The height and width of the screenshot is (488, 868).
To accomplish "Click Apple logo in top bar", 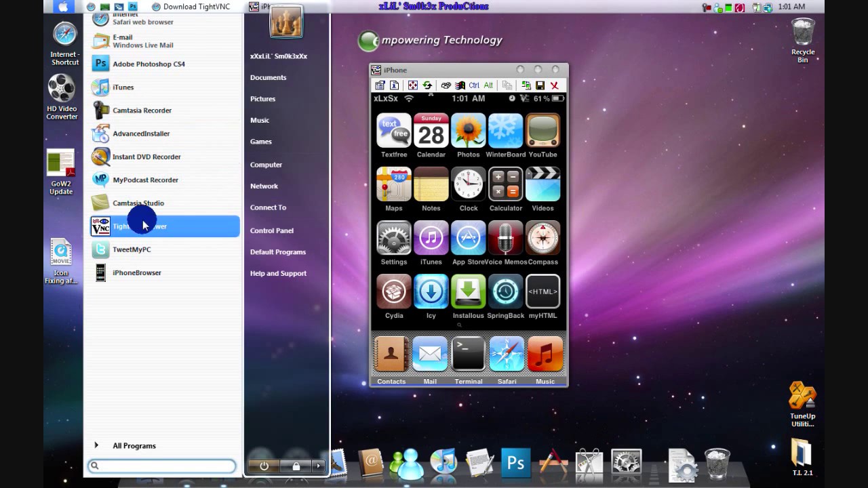I will click(63, 7).
